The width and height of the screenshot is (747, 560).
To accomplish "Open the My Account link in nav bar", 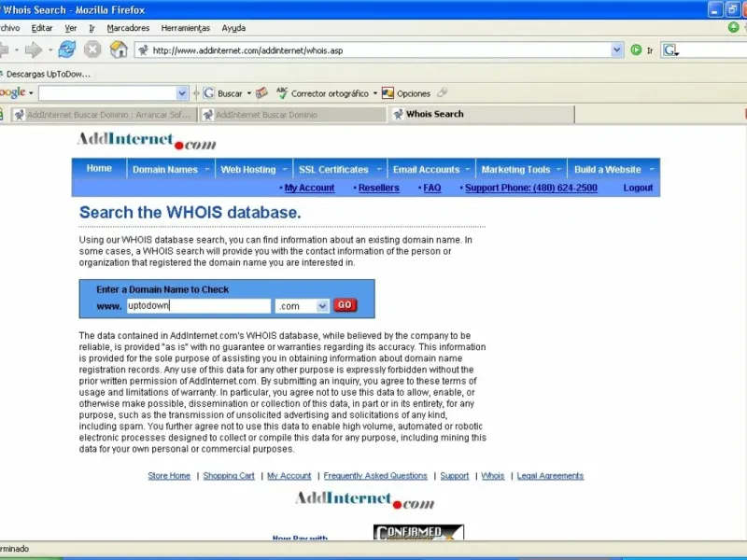I will (x=309, y=188).
